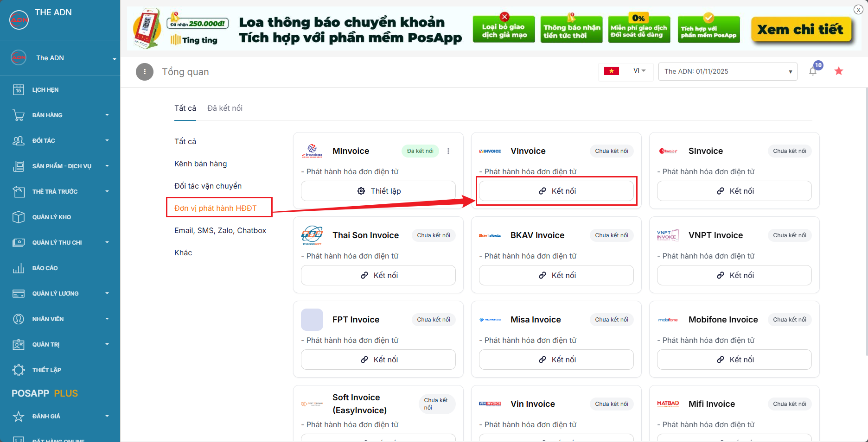Click the Đánh giá star icon
This screenshot has height=442, width=868.
click(x=19, y=417)
